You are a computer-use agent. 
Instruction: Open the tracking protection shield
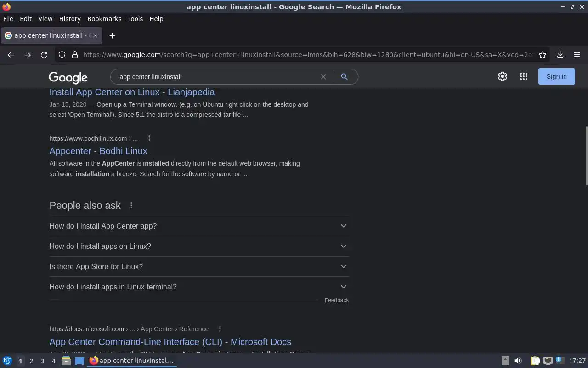(62, 55)
